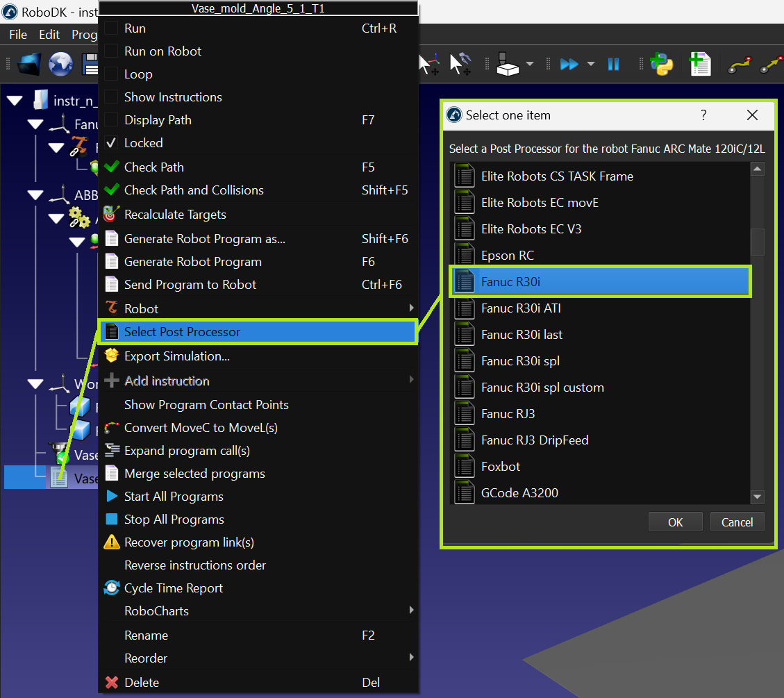The image size is (784, 698).
Task: Click Expand program call(s)
Action: 258,451
